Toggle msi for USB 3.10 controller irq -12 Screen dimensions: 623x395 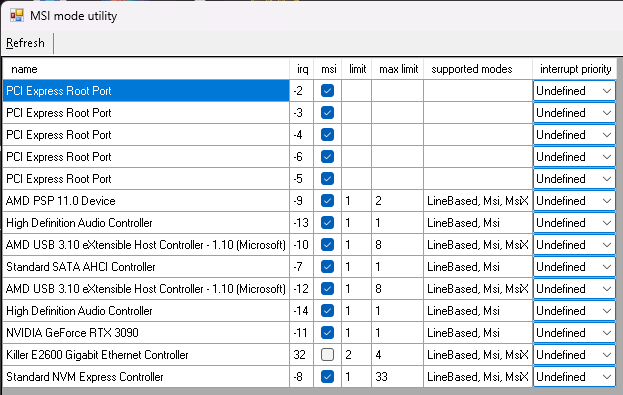pyautogui.click(x=327, y=289)
